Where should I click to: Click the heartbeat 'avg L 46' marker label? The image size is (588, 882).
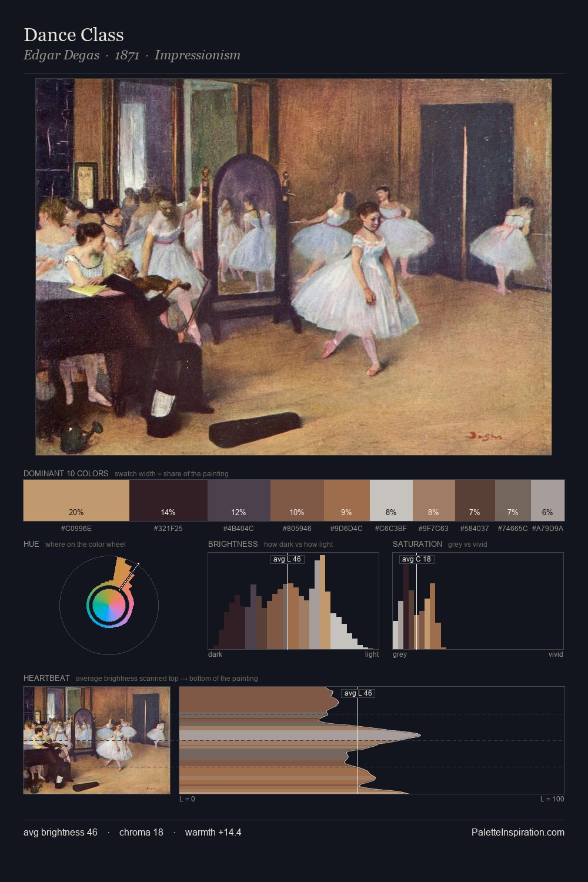click(x=358, y=693)
